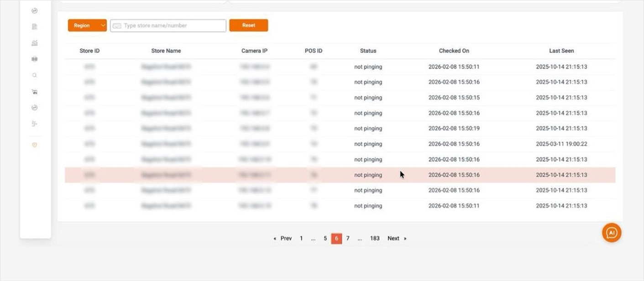Select page 5 in pagination
Viewport: 644px width, 281px height.
click(x=325, y=238)
